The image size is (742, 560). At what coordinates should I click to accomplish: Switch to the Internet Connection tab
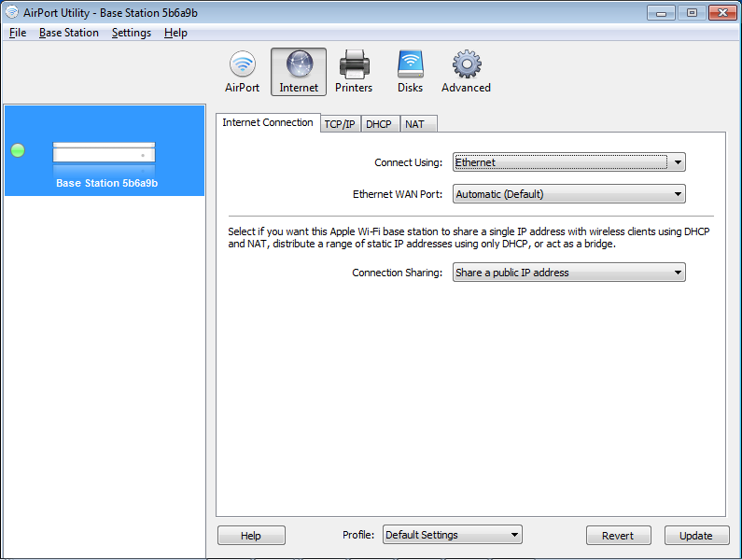click(268, 122)
